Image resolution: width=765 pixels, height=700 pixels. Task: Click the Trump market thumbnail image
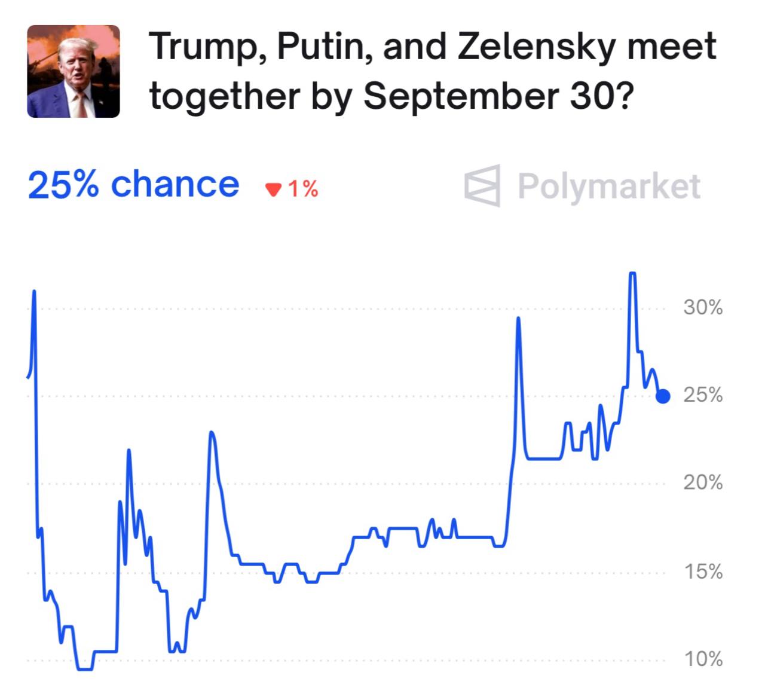click(x=74, y=71)
